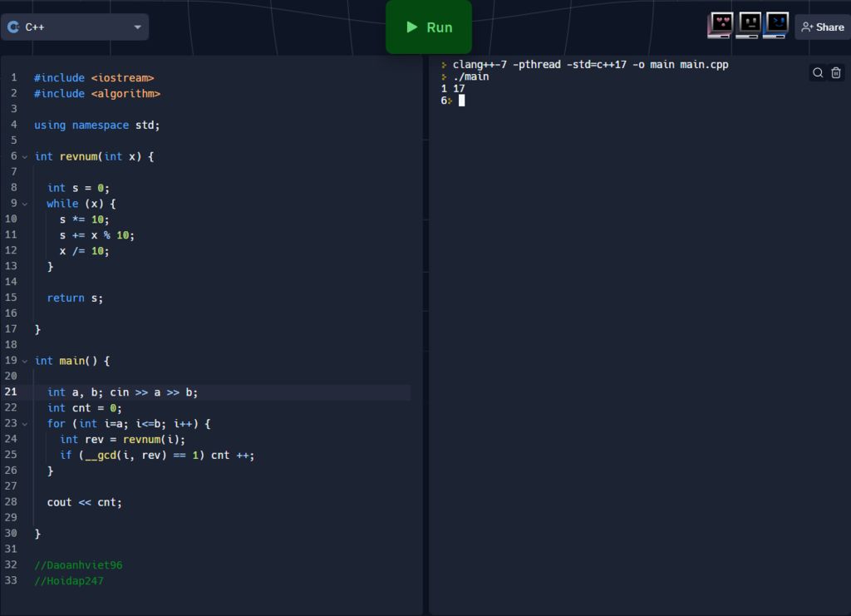Clear console with trash icon

click(x=836, y=73)
